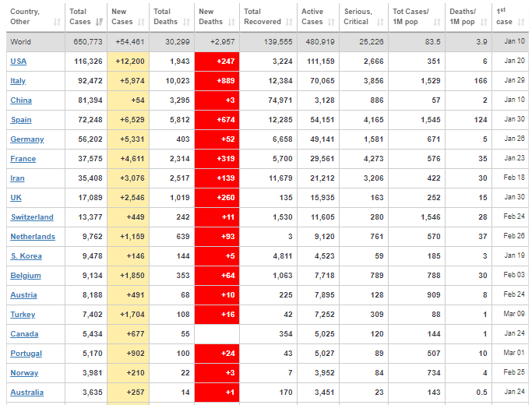Sort by Country column sort icon

[x=57, y=23]
